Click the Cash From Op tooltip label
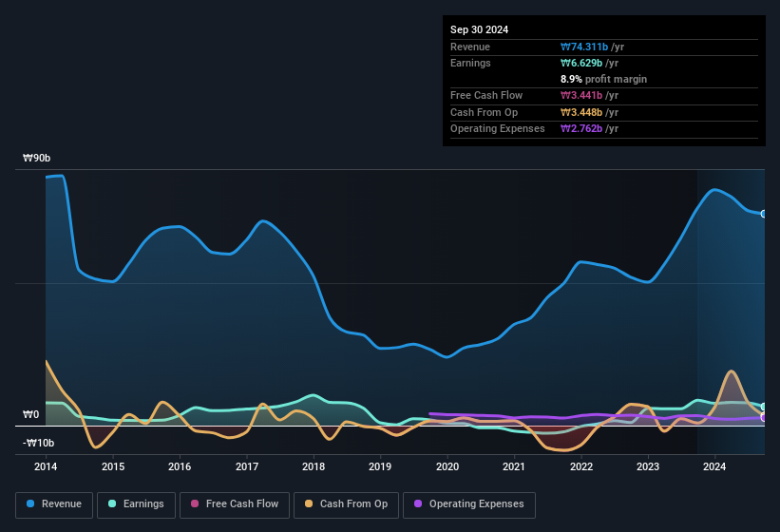Screen dimensions: 780x532 (484, 112)
